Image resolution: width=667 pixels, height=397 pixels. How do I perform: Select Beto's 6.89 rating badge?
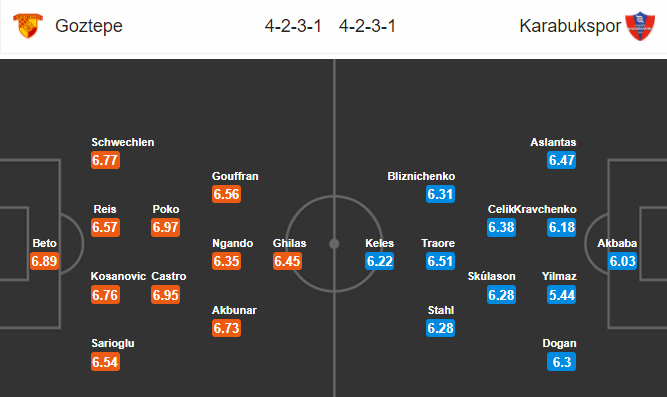click(44, 261)
